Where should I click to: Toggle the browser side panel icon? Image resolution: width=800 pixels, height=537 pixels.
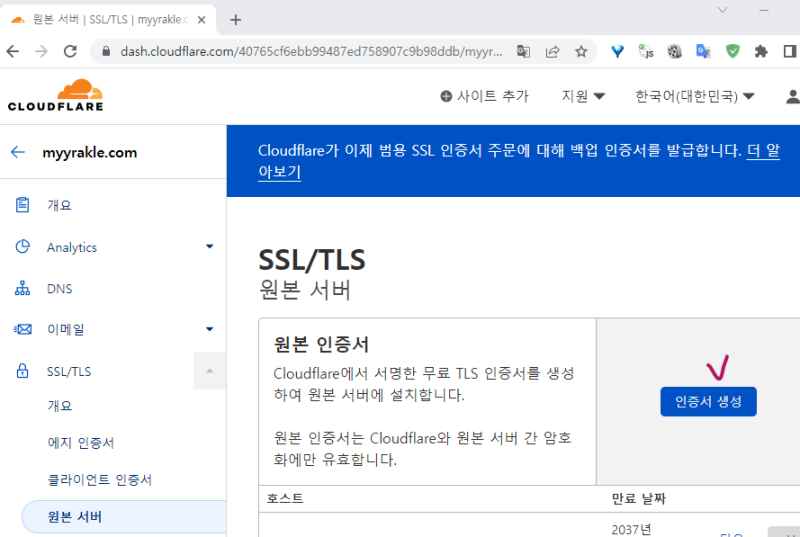tap(790, 51)
